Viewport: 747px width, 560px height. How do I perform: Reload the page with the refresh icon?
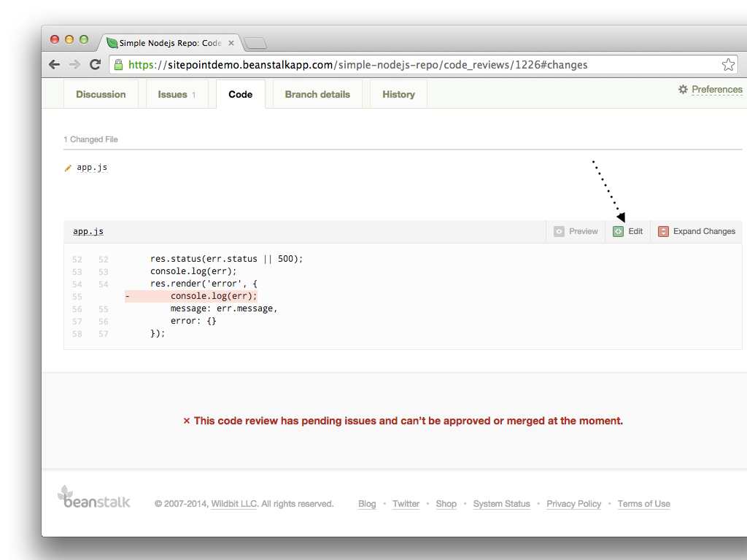95,65
